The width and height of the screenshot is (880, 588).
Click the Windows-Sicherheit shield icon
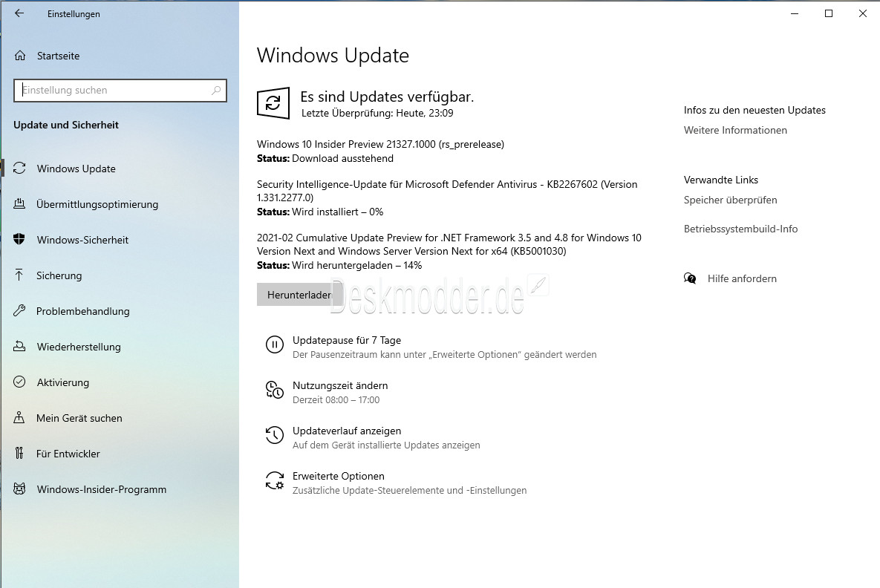[19, 240]
